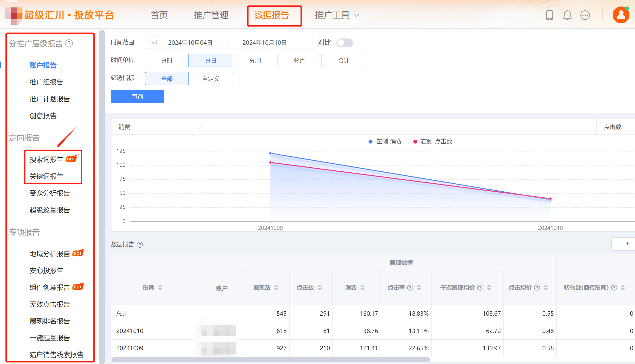Click help icon beside 点击均价 header
This screenshot has width=635, height=364.
(537, 288)
